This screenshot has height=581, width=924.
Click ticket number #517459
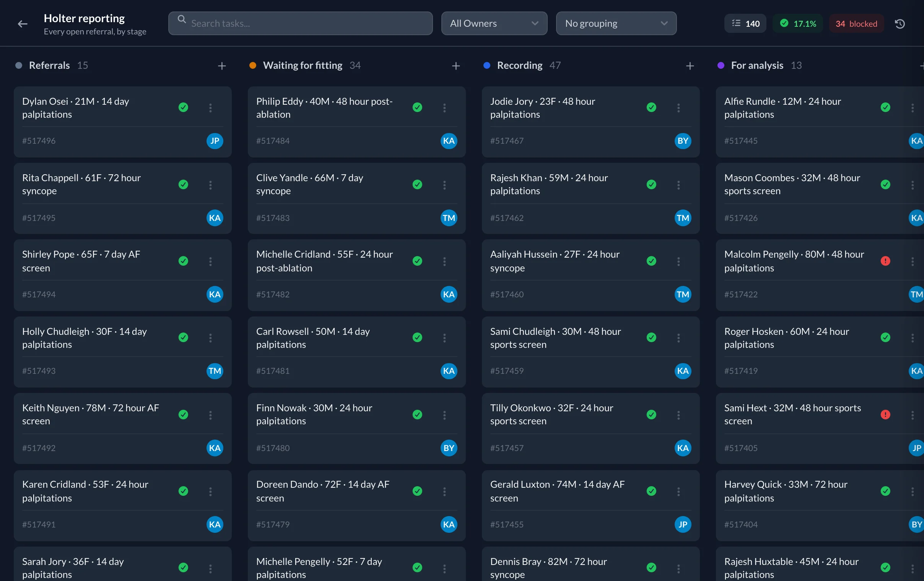coord(507,371)
